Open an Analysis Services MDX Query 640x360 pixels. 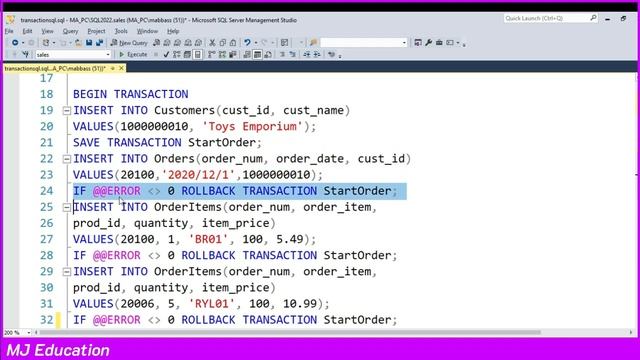tap(167, 42)
